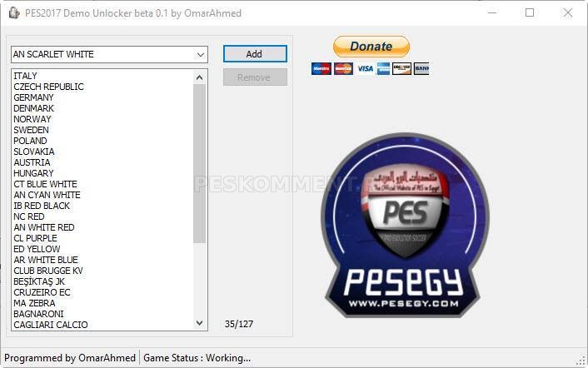Viewport: 588px width, 368px height.
Task: Click the VISA card icon
Action: pos(365,68)
